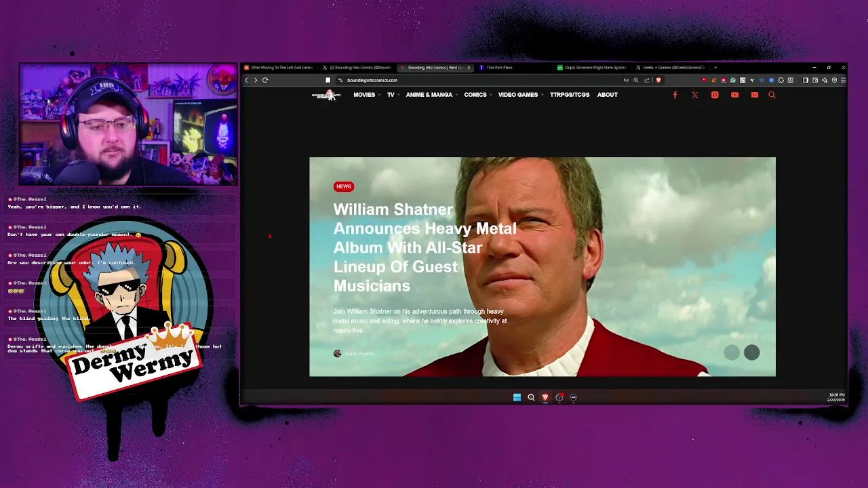Image resolution: width=868 pixels, height=488 pixels.
Task: Open the article author's profile link
Action: [x=359, y=353]
